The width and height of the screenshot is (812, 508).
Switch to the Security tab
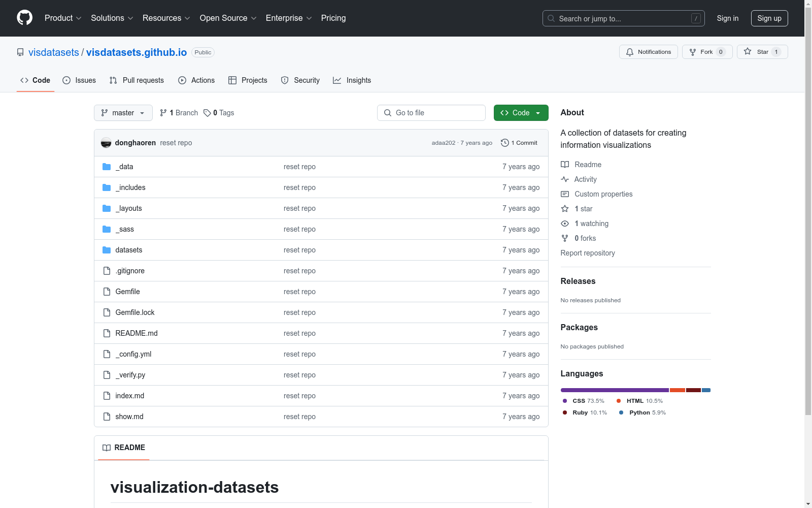click(300, 80)
